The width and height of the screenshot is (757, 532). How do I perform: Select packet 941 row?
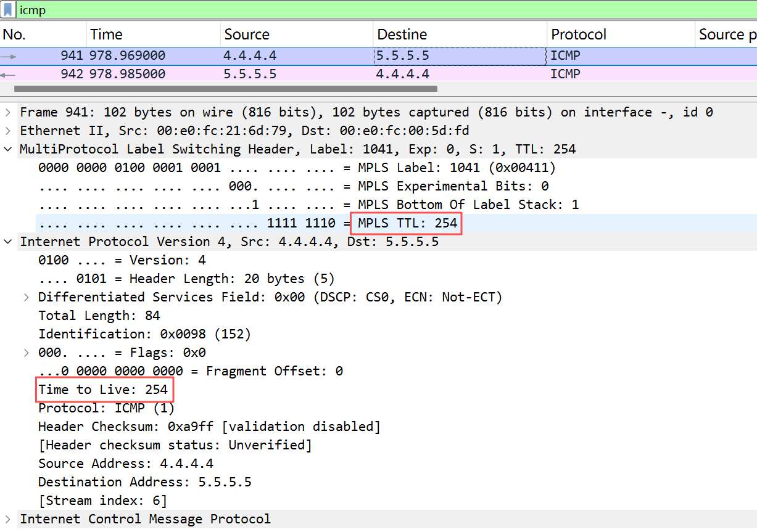pyautogui.click(x=378, y=56)
